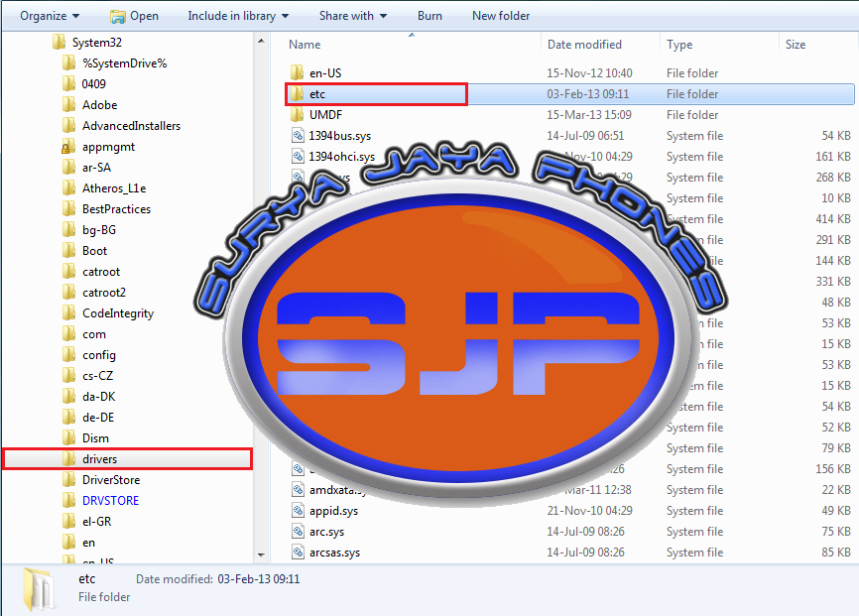Expand the Include in library dropdown
Screen dimensions: 859x616
pos(238,16)
